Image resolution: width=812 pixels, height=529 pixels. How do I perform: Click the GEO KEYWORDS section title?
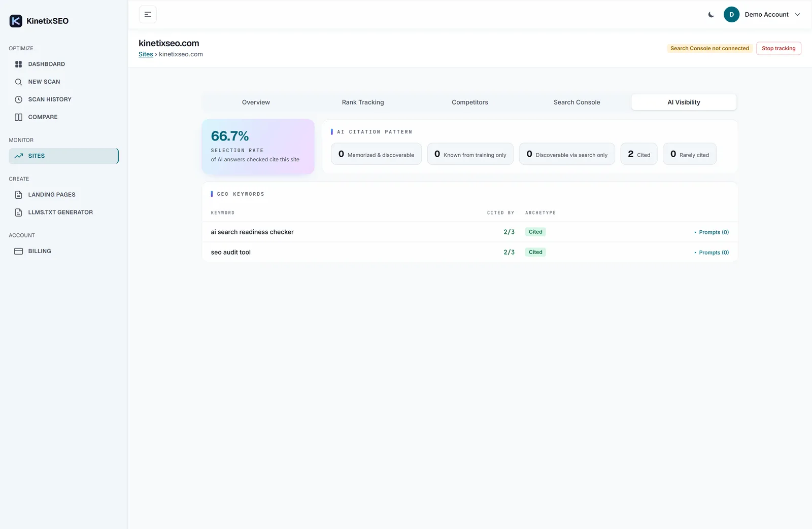pos(241,194)
